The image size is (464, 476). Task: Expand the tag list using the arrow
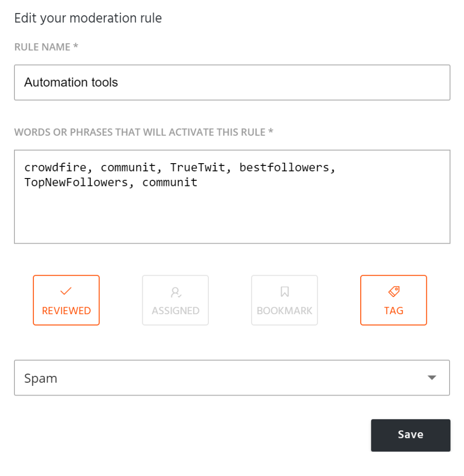pos(432,377)
